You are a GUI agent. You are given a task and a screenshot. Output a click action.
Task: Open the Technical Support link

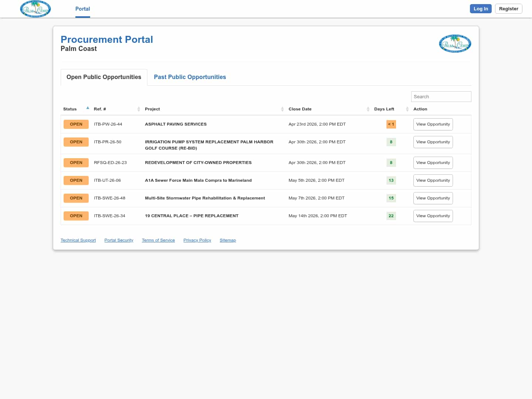[78, 241]
